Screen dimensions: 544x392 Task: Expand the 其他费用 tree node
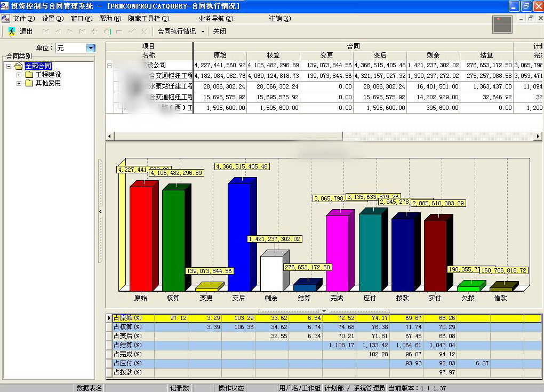click(19, 83)
